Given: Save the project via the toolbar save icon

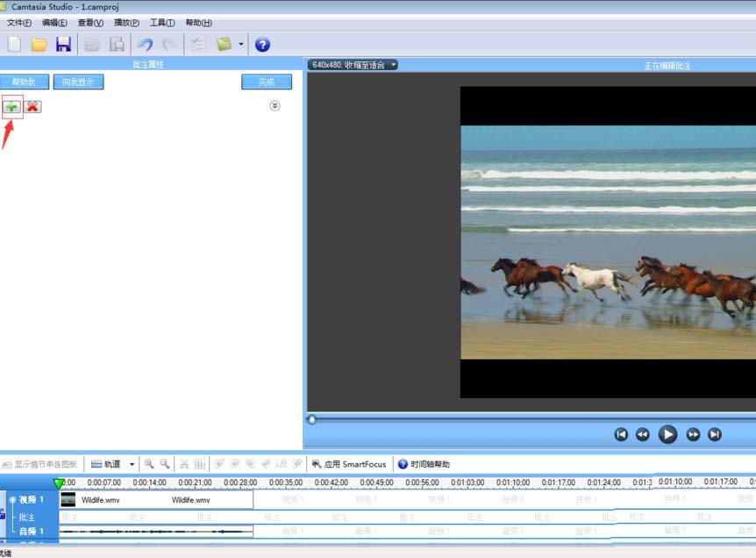Looking at the screenshot, I should 62,44.
